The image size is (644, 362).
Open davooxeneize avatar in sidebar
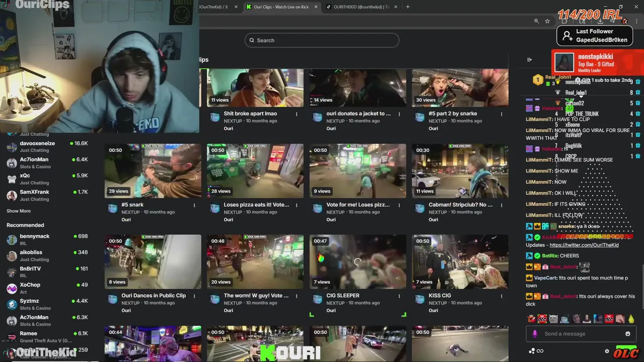pos(12,147)
